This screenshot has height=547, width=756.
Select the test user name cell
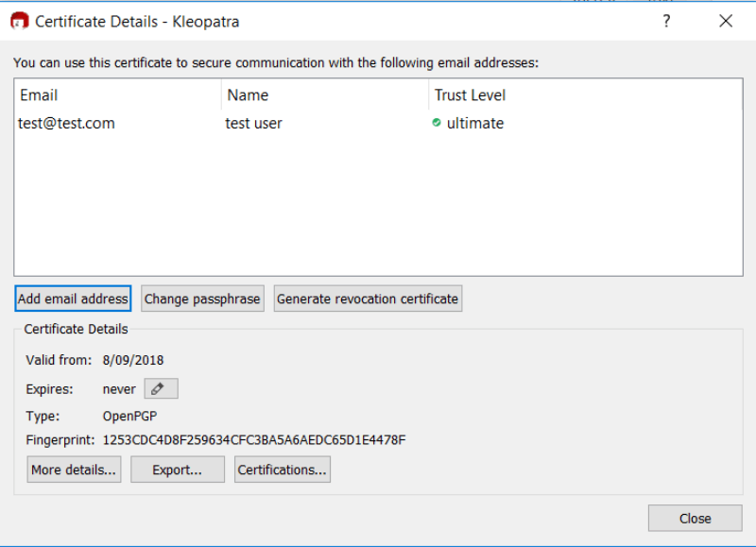point(253,123)
